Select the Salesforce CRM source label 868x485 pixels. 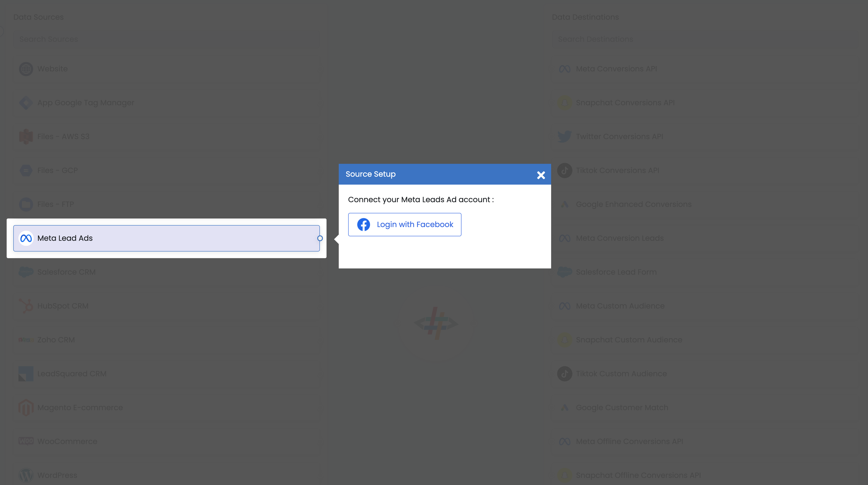(66, 272)
